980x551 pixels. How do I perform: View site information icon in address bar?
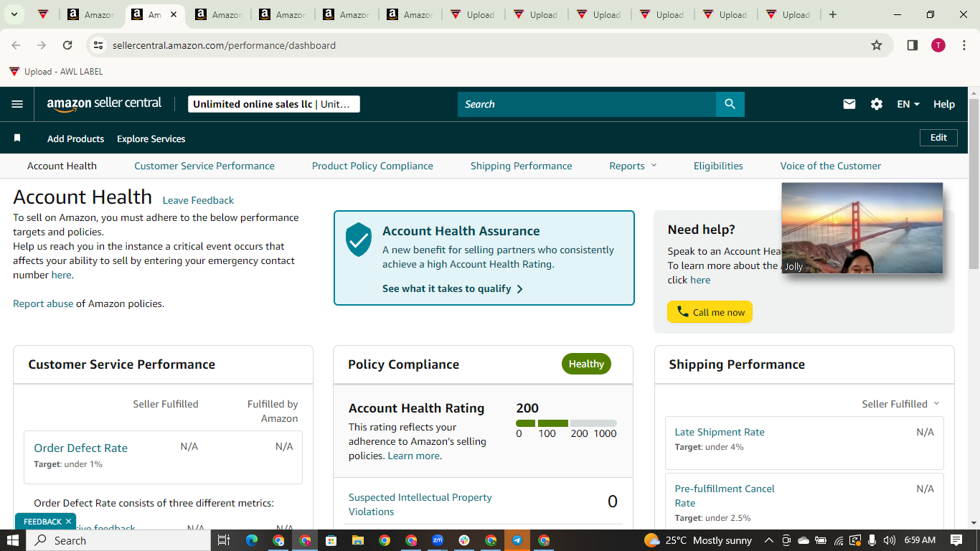click(x=99, y=45)
